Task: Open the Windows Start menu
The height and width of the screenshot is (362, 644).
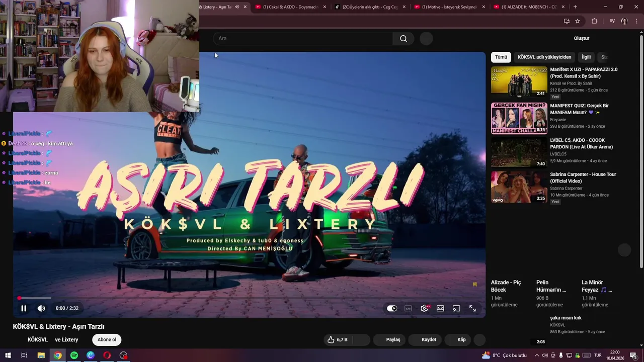Action: (x=7, y=355)
